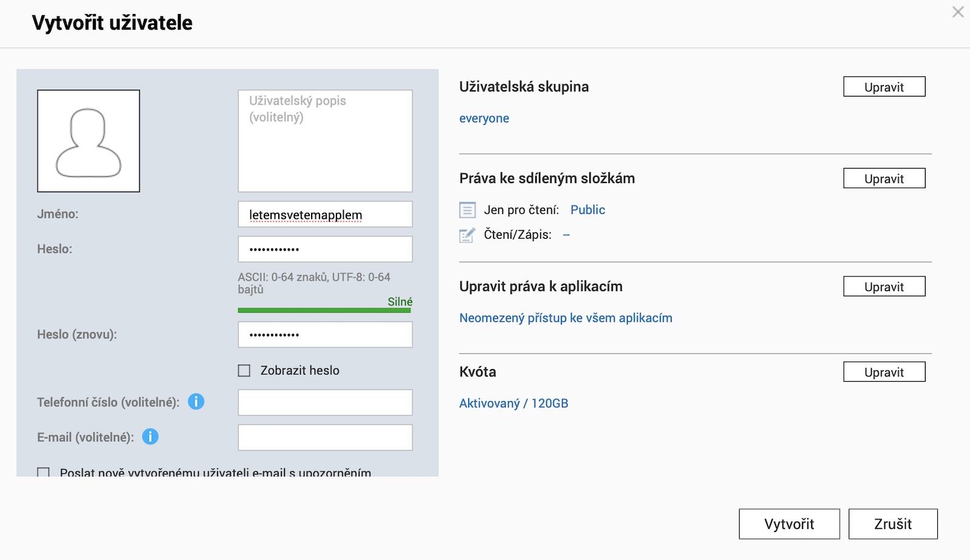Enable the Zobrazit heslo checkbox

[x=244, y=371]
